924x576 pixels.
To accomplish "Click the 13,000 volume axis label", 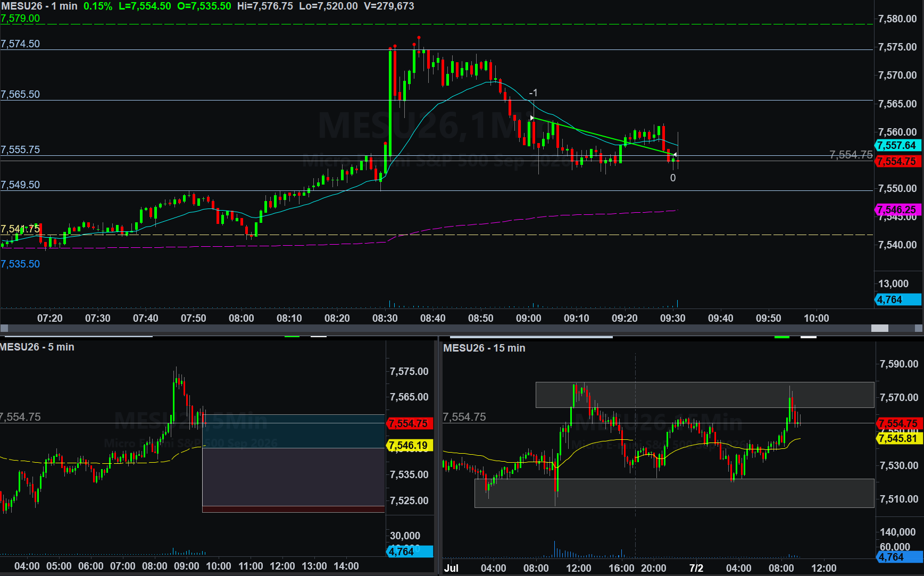I will click(893, 283).
